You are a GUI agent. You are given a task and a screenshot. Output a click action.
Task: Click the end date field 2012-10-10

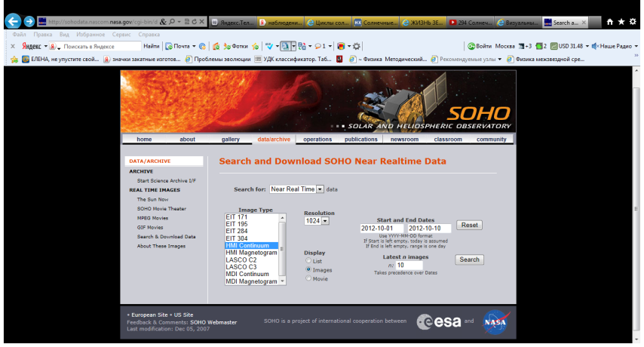(429, 229)
